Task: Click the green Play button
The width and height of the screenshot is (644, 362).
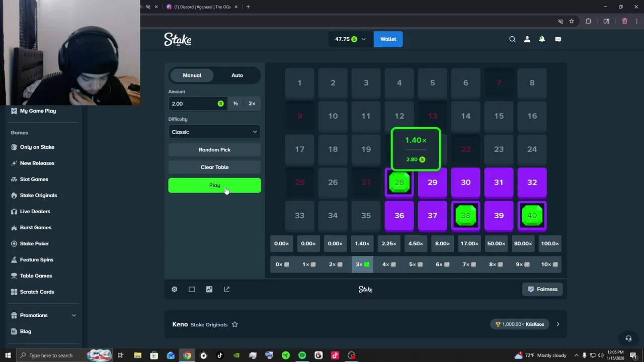Action: pyautogui.click(x=214, y=186)
